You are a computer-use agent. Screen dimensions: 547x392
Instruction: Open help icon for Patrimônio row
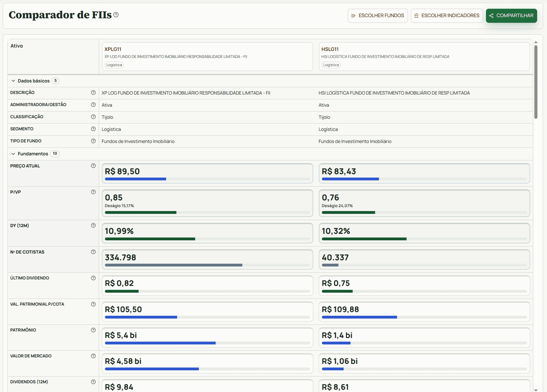(93, 330)
